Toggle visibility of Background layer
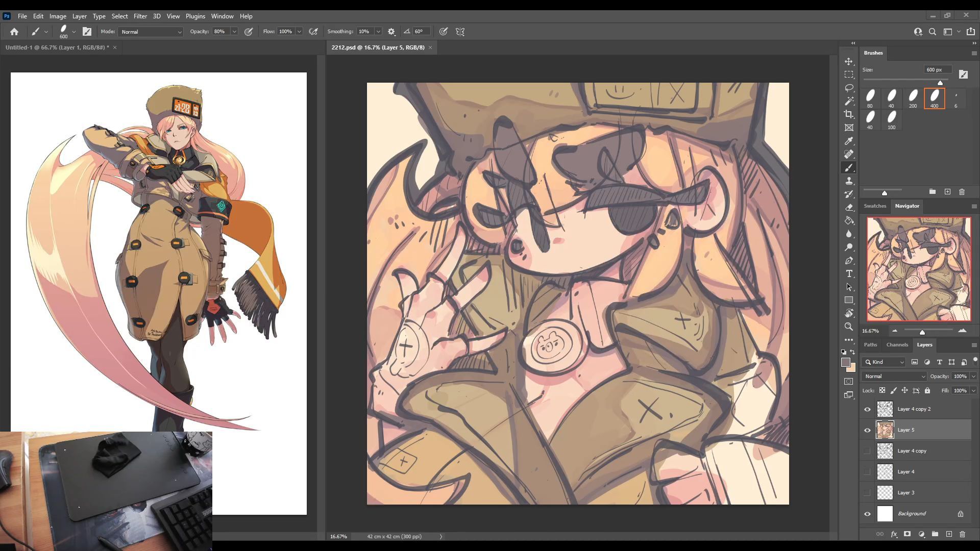 point(867,514)
